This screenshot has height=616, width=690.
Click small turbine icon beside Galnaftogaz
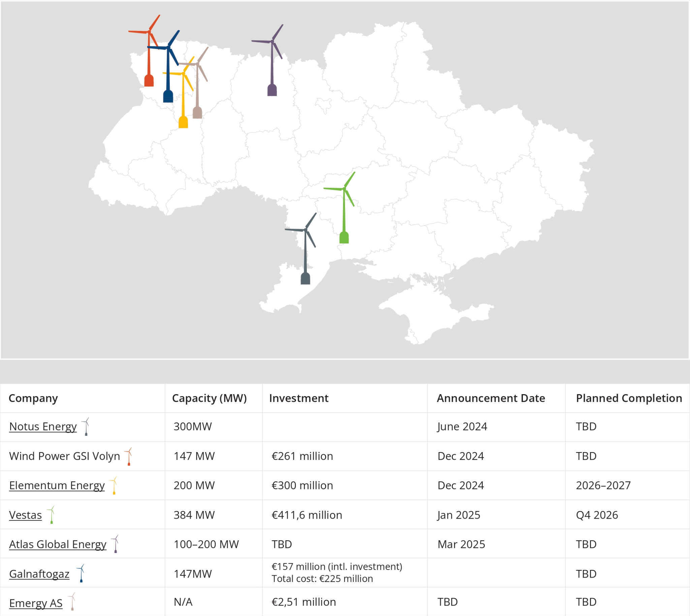pyautogui.click(x=81, y=573)
